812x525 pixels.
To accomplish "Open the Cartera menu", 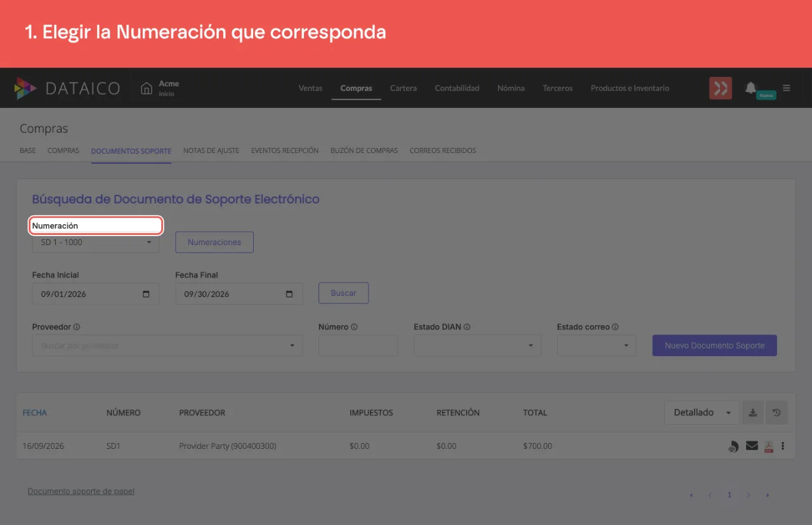I will click(x=403, y=88).
